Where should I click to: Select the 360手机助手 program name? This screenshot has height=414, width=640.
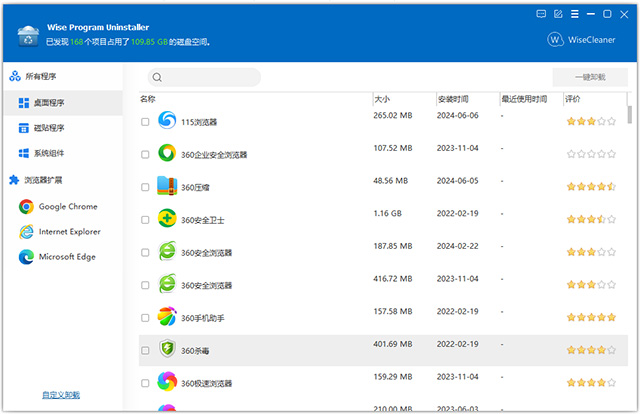202,318
